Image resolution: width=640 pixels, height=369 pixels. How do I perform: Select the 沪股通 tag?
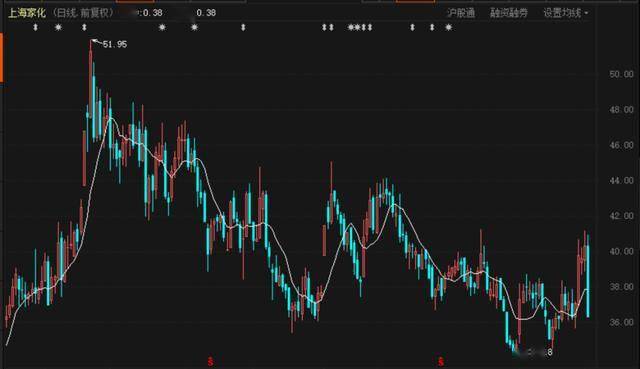coord(461,13)
